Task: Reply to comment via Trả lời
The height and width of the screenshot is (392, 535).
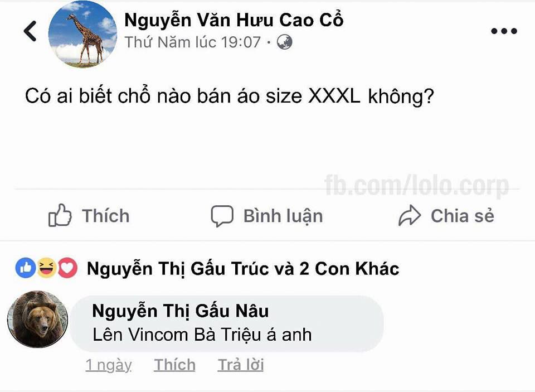Action: pos(241,365)
